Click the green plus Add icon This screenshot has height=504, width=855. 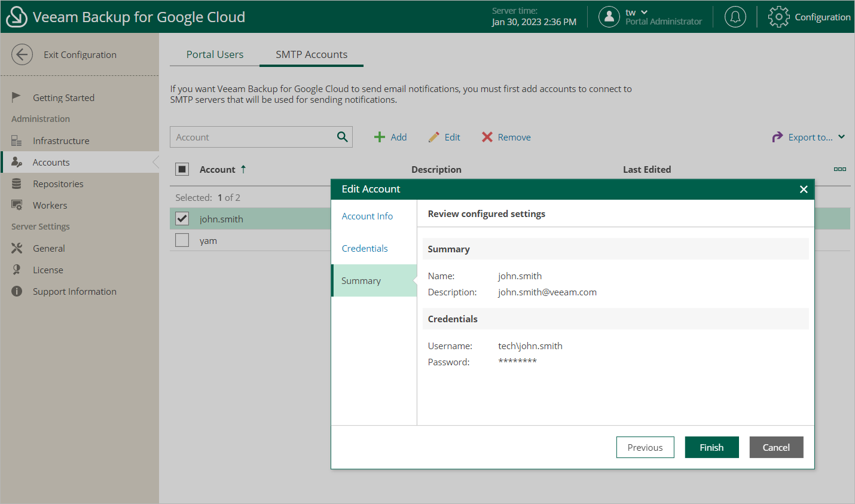tap(379, 137)
